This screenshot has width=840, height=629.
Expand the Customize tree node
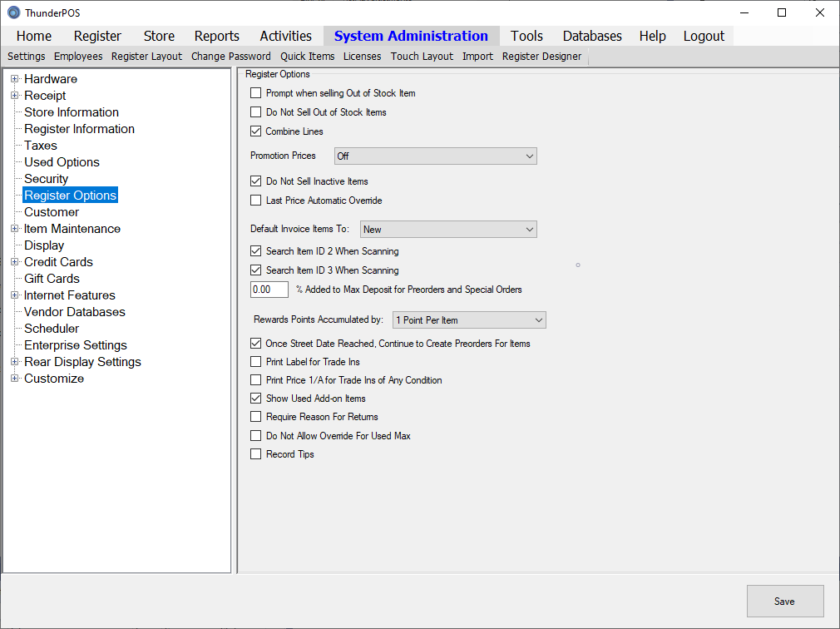[15, 379]
